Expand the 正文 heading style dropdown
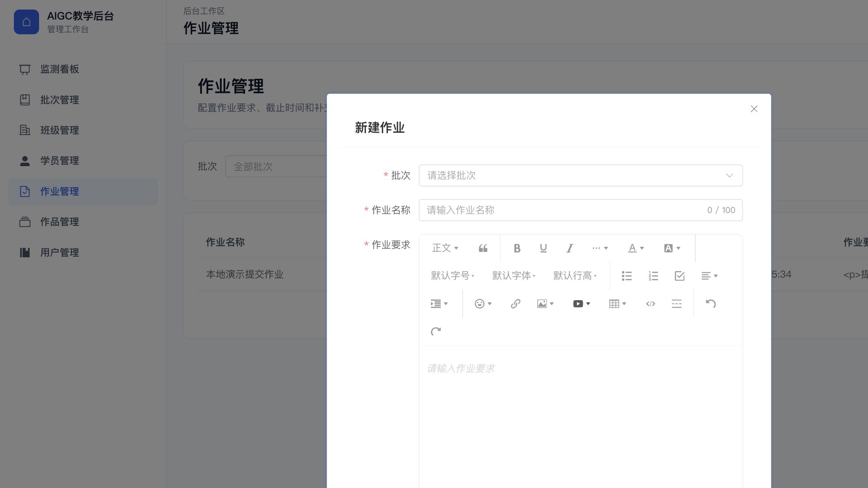 [x=445, y=248]
